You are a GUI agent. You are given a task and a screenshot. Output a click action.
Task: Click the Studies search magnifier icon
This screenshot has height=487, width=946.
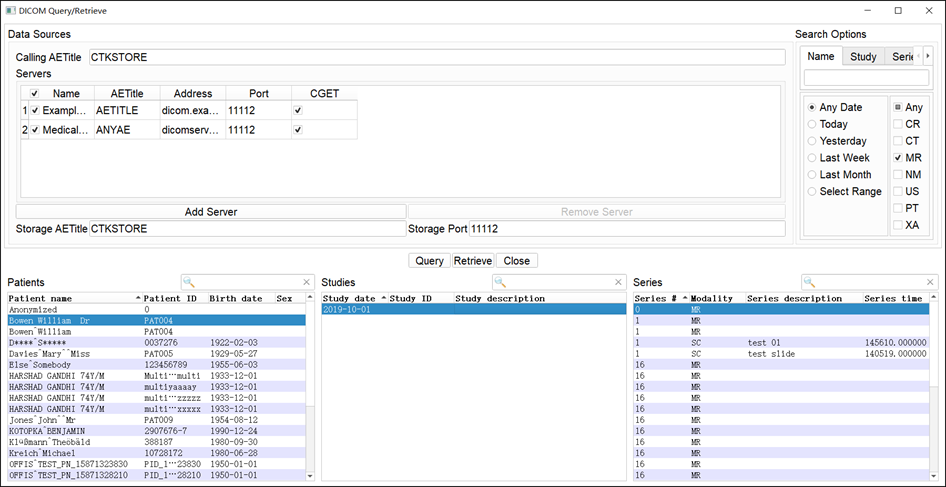(x=499, y=283)
